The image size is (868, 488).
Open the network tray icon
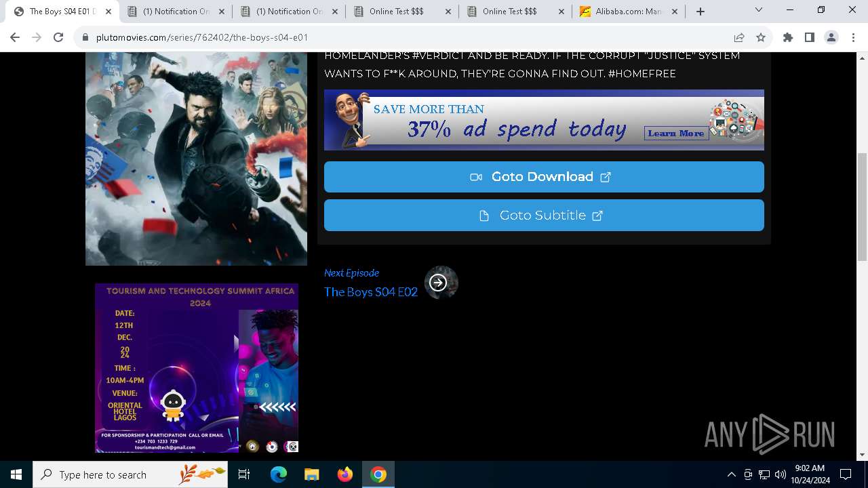764,474
